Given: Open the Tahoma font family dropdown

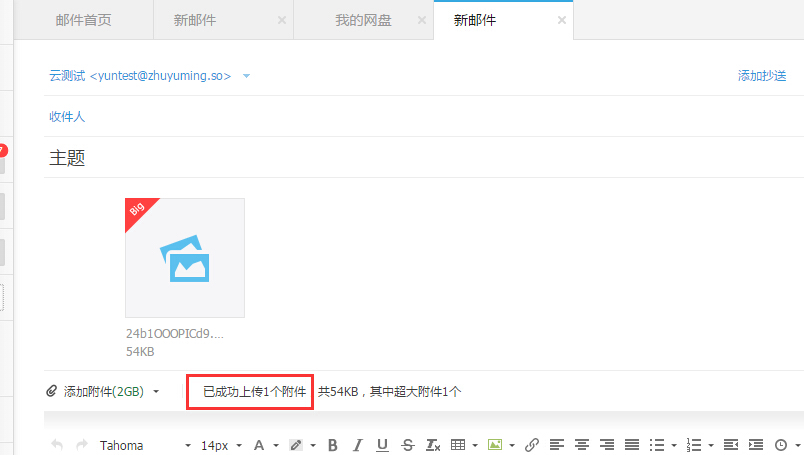Looking at the screenshot, I should [145, 445].
